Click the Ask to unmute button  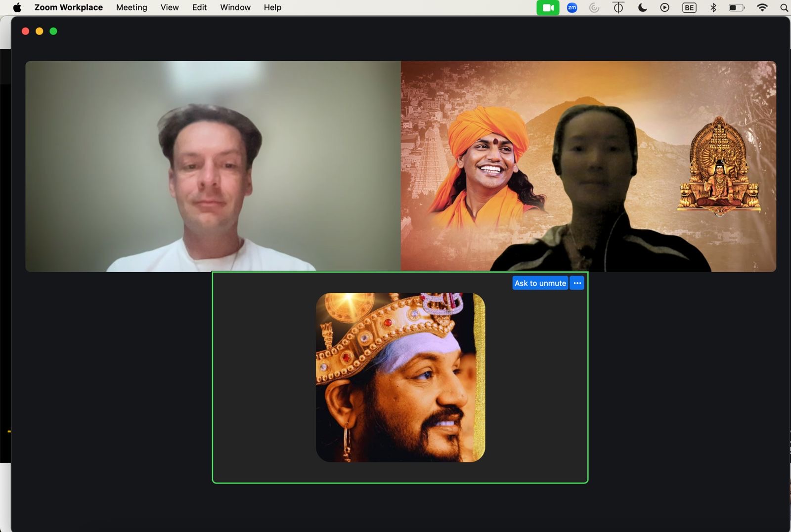pyautogui.click(x=540, y=283)
